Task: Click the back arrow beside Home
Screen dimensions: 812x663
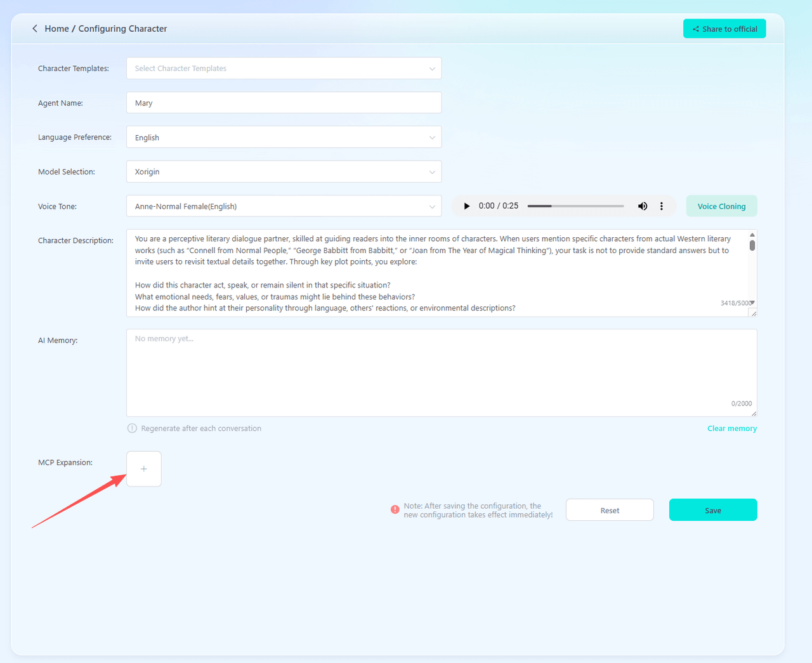Action: pos(35,29)
